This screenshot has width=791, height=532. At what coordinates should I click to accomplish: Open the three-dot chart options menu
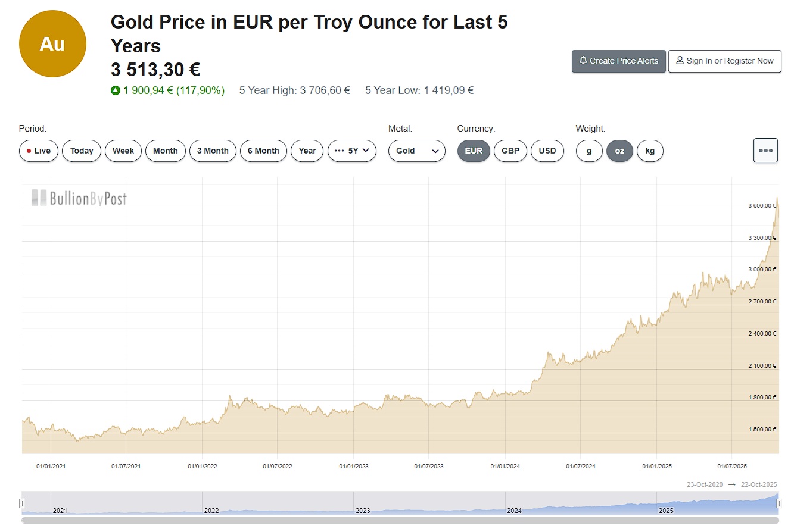pyautogui.click(x=765, y=151)
